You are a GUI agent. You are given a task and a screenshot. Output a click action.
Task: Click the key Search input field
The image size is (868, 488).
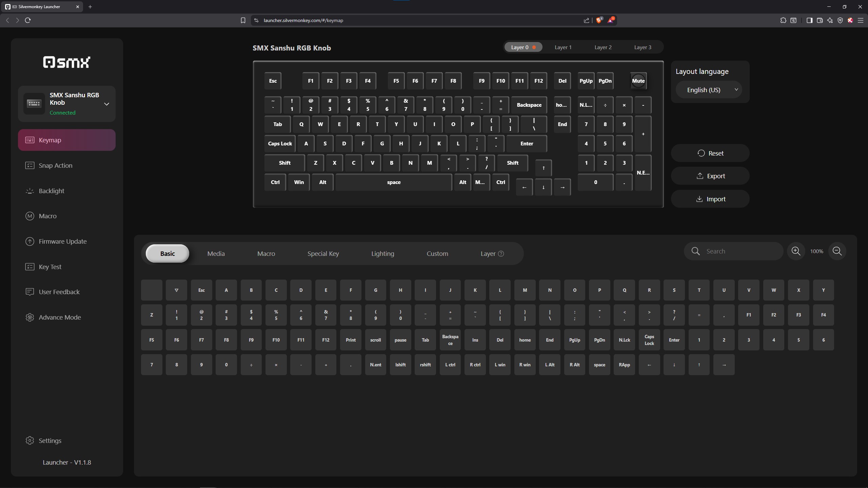click(739, 251)
